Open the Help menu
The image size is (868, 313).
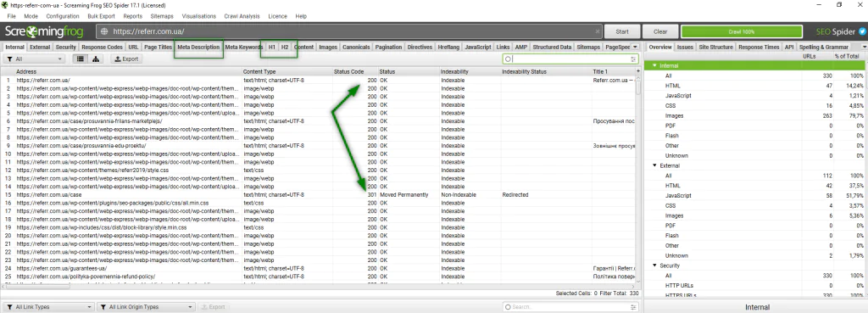point(301,16)
